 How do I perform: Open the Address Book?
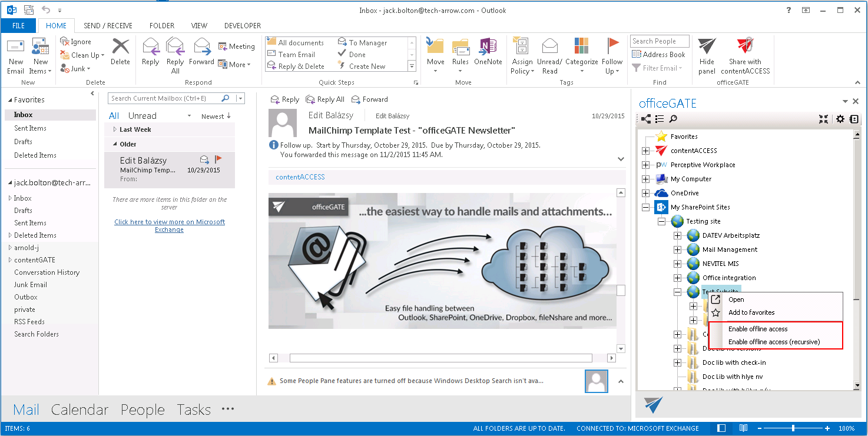click(658, 55)
